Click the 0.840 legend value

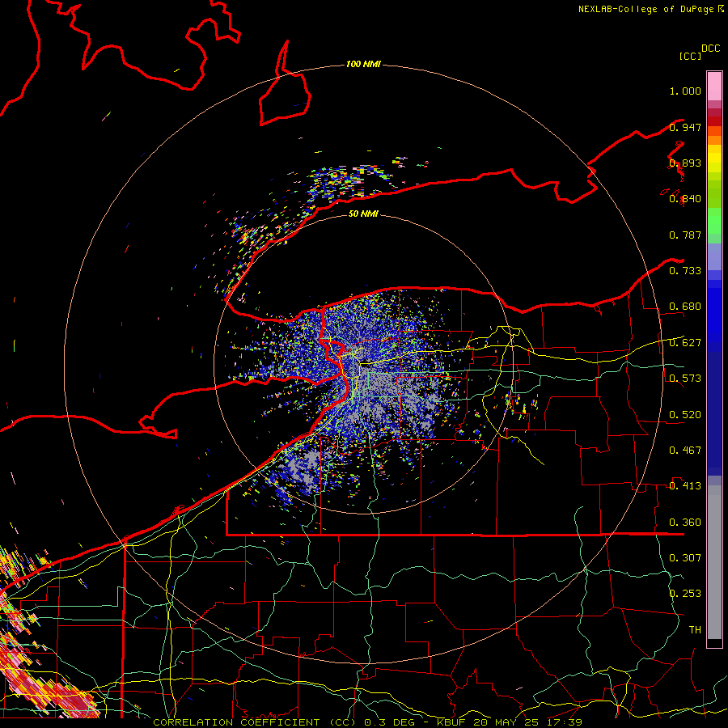click(685, 199)
